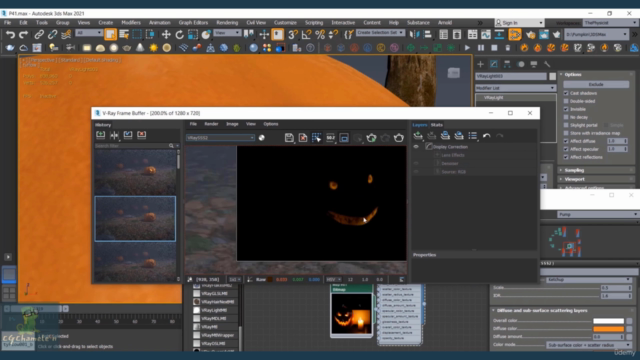This screenshot has height=360, width=640.
Task: Click the Play simulation icon
Action: pyautogui.click(x=467, y=48)
